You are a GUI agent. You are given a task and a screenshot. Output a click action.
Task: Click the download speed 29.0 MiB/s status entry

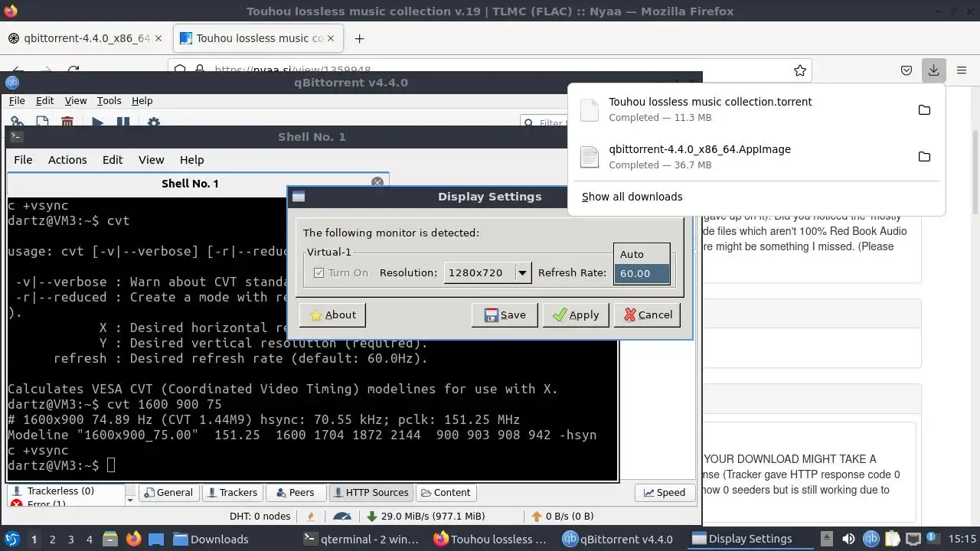[426, 516]
